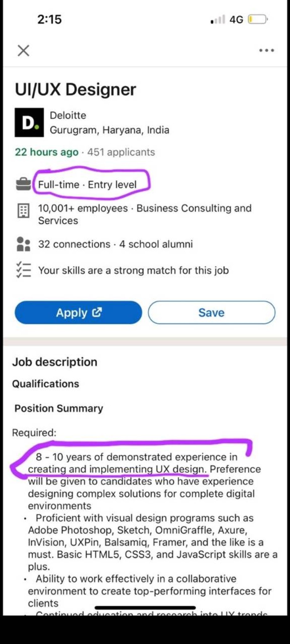Screen dimensions: 290x644
Task: Tap the briefcase job type icon
Action: [23, 184]
